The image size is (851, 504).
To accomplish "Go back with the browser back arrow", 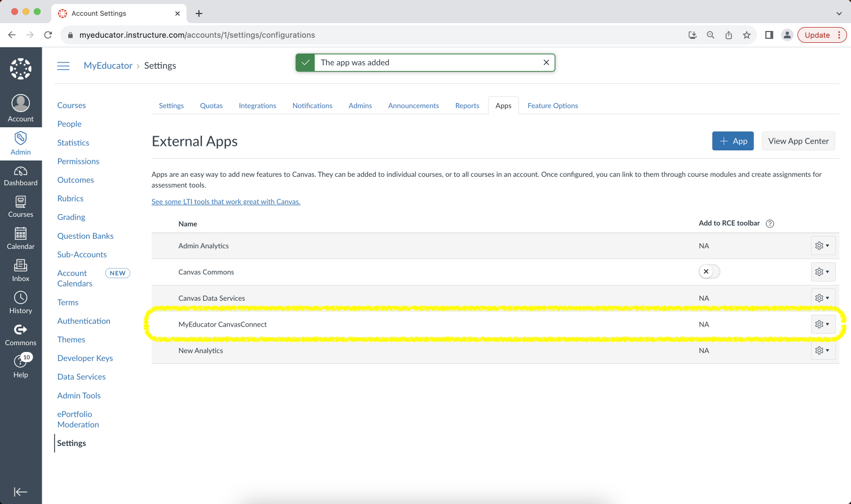I will 12,35.
